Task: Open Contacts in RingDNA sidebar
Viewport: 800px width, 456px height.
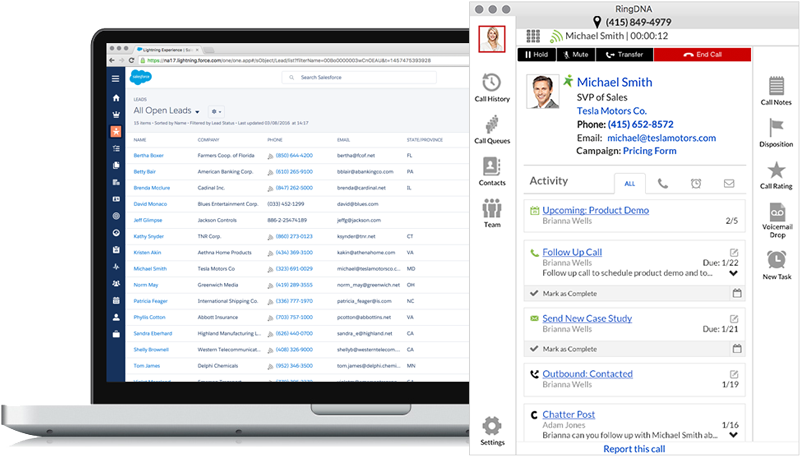Action: [x=492, y=171]
